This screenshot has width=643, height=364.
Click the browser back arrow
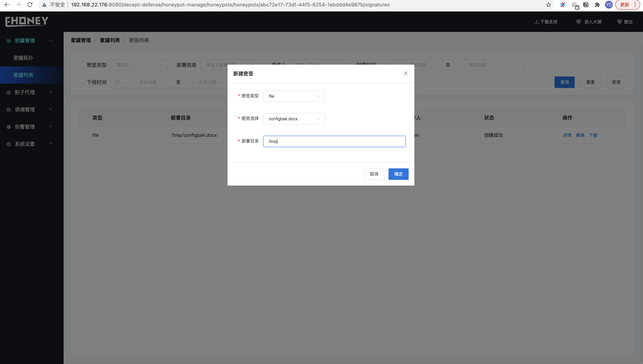7,4
